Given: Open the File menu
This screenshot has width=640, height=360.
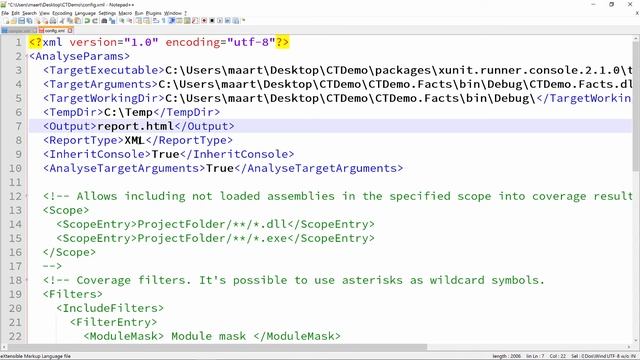Looking at the screenshot, I should pos(5,13).
